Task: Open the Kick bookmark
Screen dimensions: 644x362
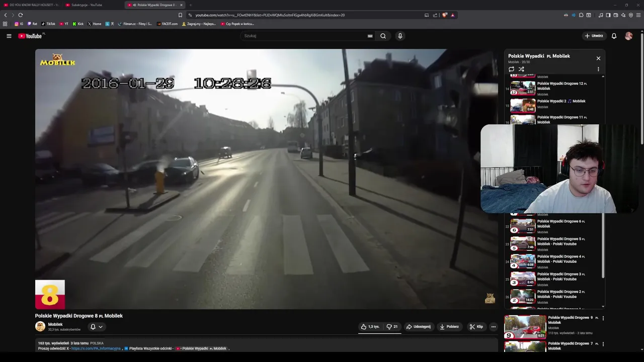Action: (x=78, y=24)
